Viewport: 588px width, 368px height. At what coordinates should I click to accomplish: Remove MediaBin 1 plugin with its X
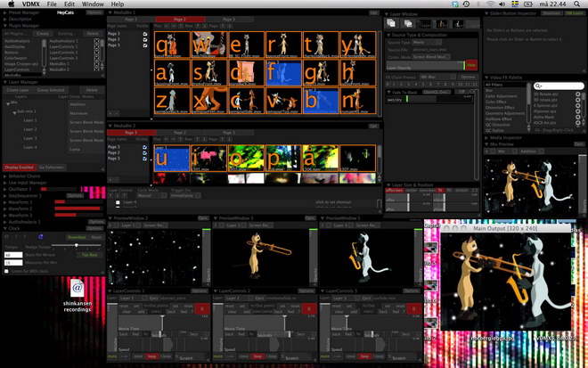tap(96, 64)
